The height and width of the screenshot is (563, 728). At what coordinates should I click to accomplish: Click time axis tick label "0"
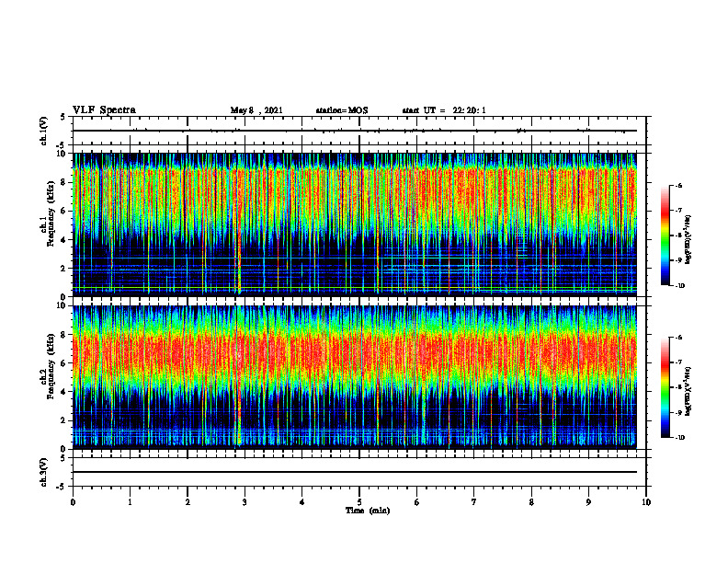(73, 502)
